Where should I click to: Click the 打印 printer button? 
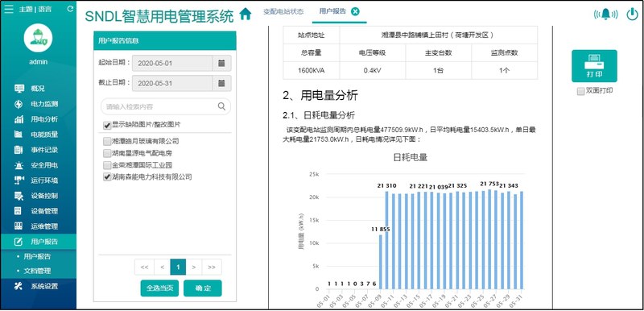594,66
